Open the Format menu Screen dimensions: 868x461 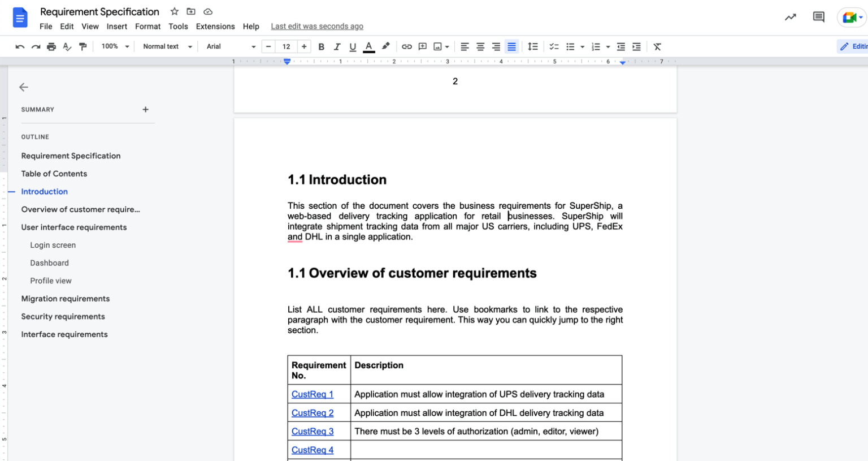click(x=147, y=26)
